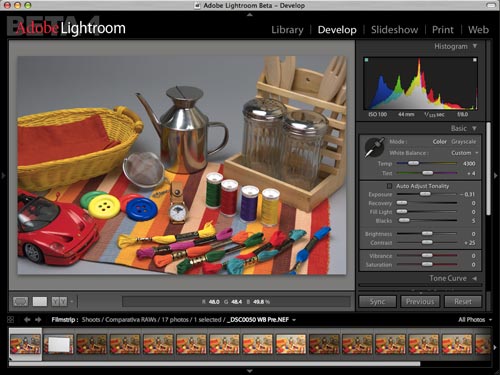Go to next photo with right arrow
The image size is (500, 375).
pos(38,320)
